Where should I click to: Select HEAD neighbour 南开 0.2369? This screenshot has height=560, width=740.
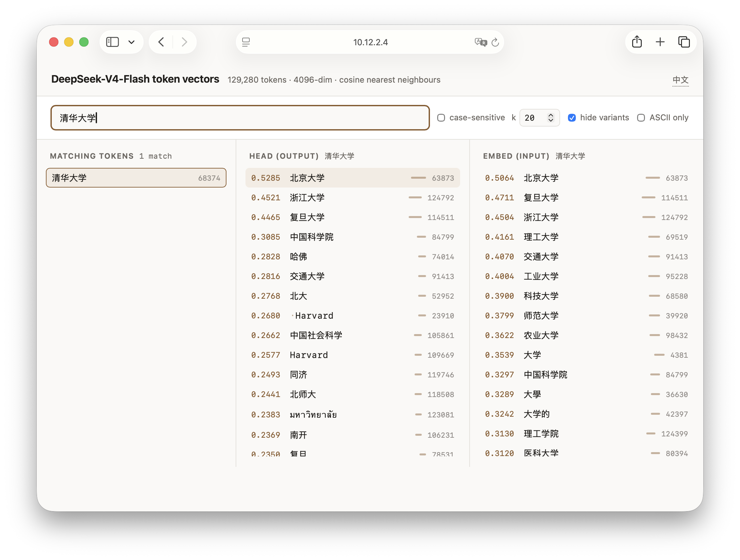(x=353, y=435)
